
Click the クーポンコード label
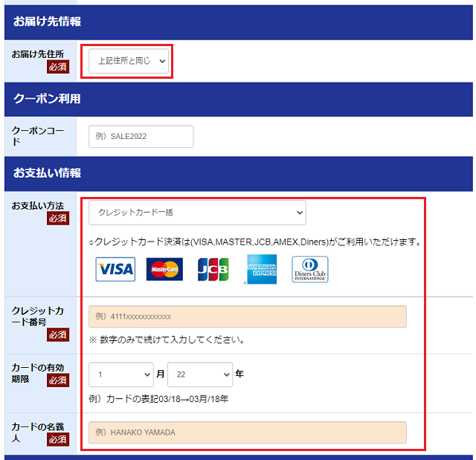(x=38, y=136)
